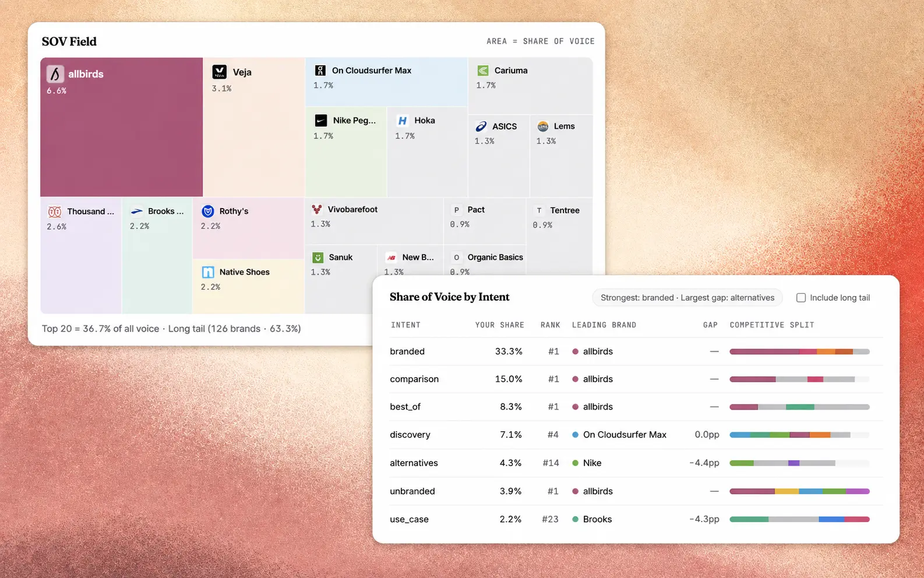Screen dimensions: 924x578
Task: Click the Lems logo icon
Action: (x=543, y=126)
